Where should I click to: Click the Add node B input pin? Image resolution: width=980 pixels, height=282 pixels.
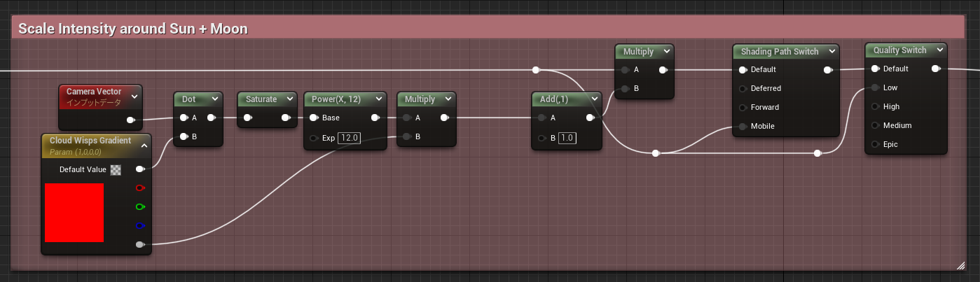click(542, 138)
